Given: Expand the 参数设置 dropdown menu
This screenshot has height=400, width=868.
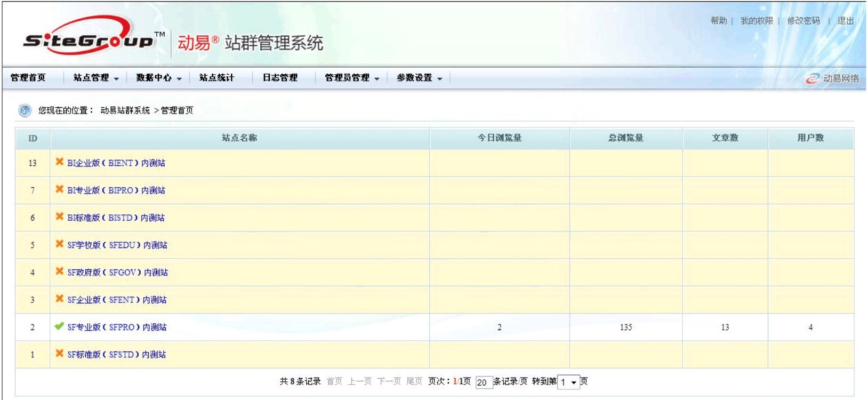Looking at the screenshot, I should tap(420, 78).
